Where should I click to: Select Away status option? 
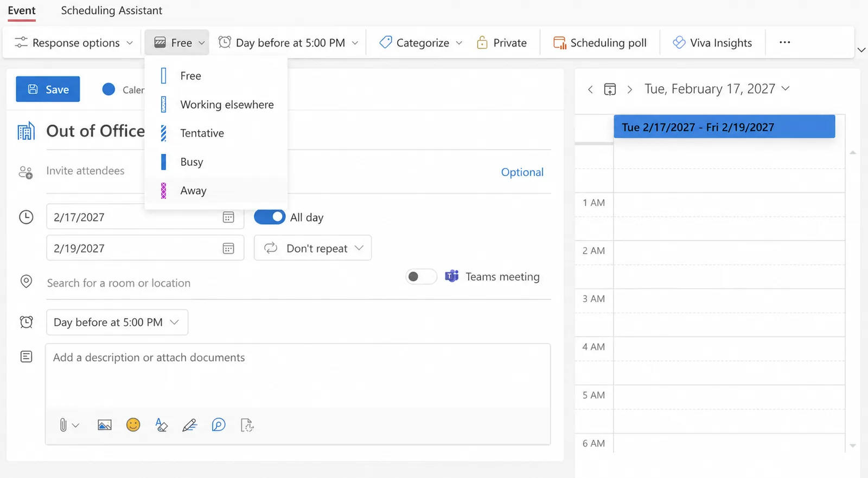216,191
